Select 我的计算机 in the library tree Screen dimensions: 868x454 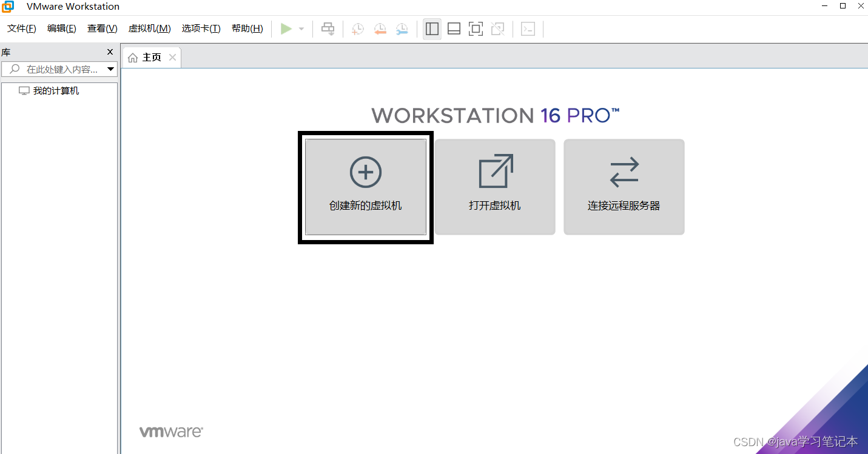[49, 91]
